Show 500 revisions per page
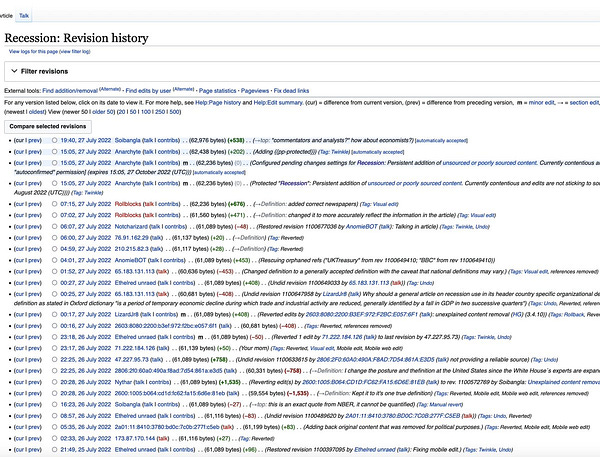This screenshot has width=600, height=457. coord(174,112)
